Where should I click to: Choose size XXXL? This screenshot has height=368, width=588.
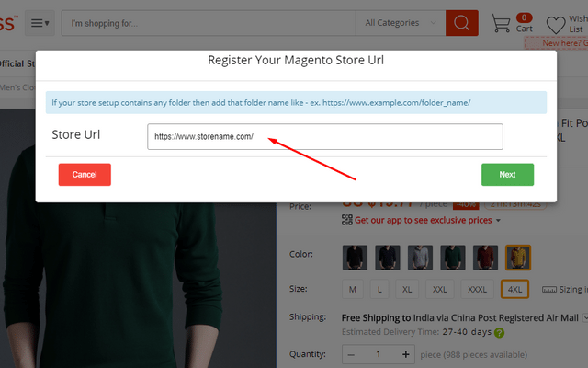(477, 289)
